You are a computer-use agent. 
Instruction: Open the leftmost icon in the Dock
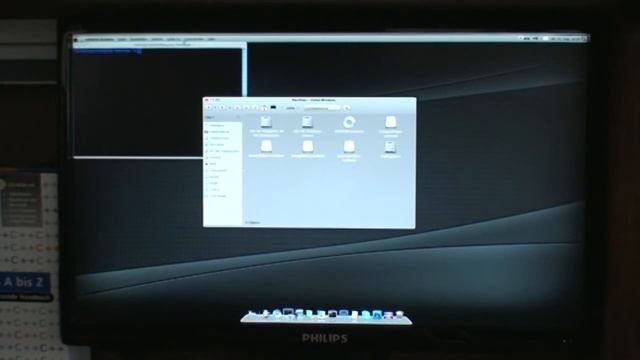pos(252,314)
